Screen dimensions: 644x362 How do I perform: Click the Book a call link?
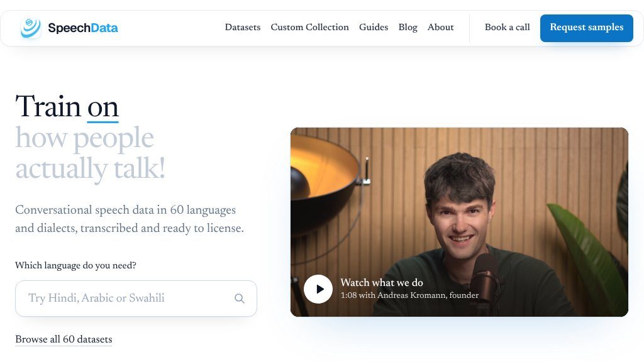click(x=508, y=27)
